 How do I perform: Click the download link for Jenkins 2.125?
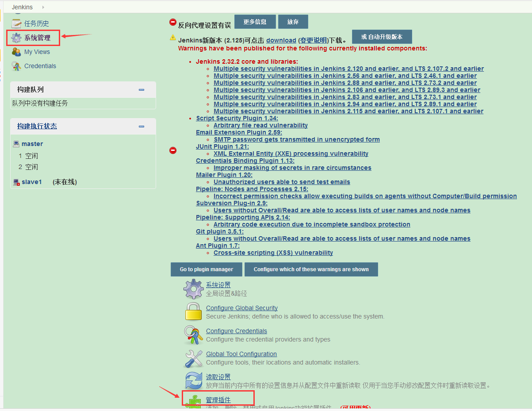pos(281,40)
